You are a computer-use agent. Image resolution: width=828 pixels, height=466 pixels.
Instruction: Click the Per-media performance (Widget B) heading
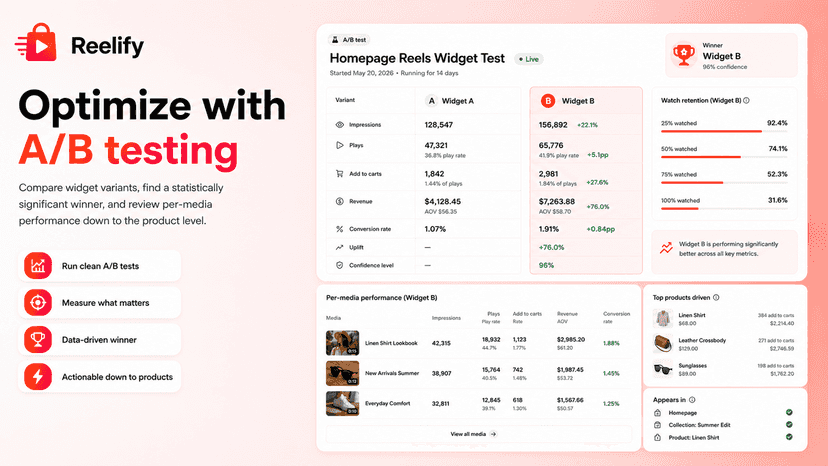coord(381,297)
